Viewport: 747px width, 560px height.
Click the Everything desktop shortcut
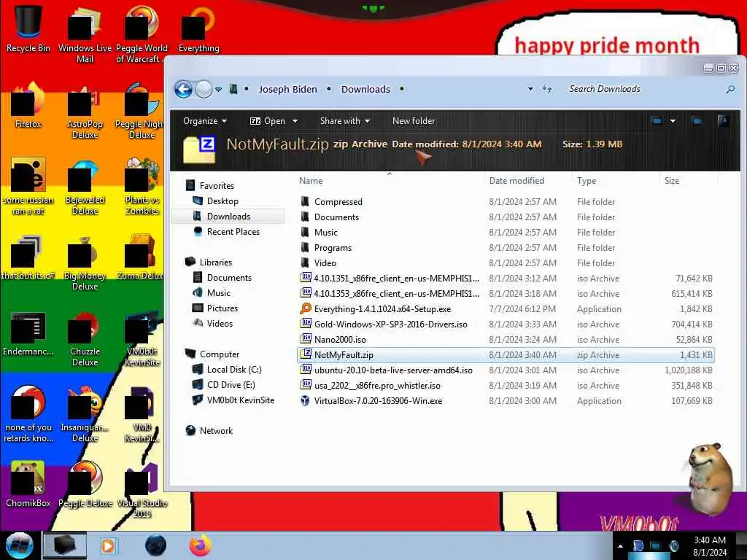(x=198, y=28)
